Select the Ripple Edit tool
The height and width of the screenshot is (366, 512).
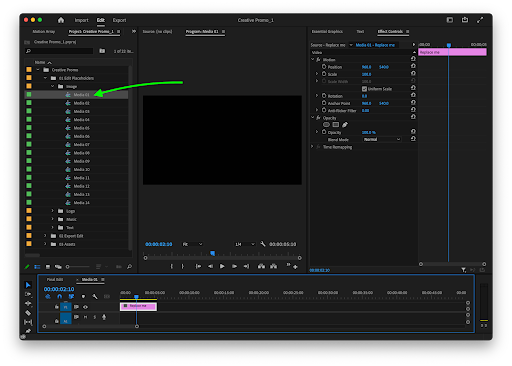(28, 303)
